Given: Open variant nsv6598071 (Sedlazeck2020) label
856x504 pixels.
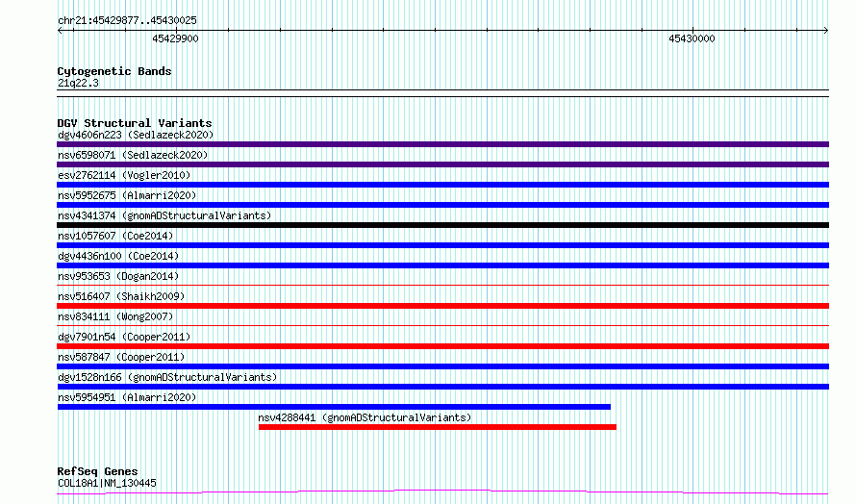Looking at the screenshot, I should 133,155.
